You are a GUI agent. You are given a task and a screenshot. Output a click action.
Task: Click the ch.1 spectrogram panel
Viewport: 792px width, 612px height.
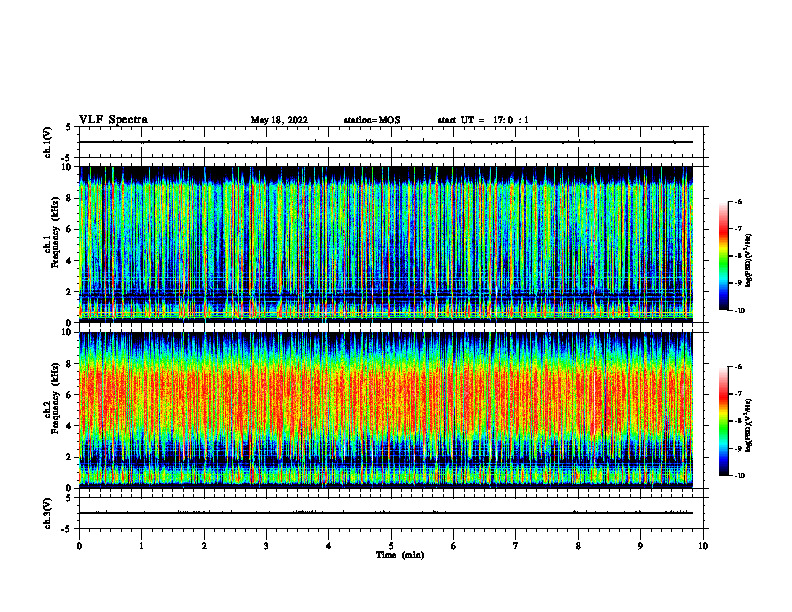[x=386, y=244]
